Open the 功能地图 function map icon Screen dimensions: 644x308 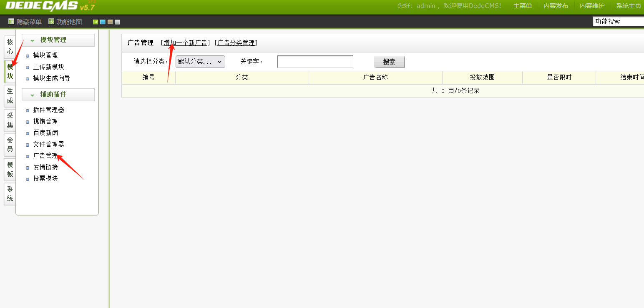tap(65, 21)
